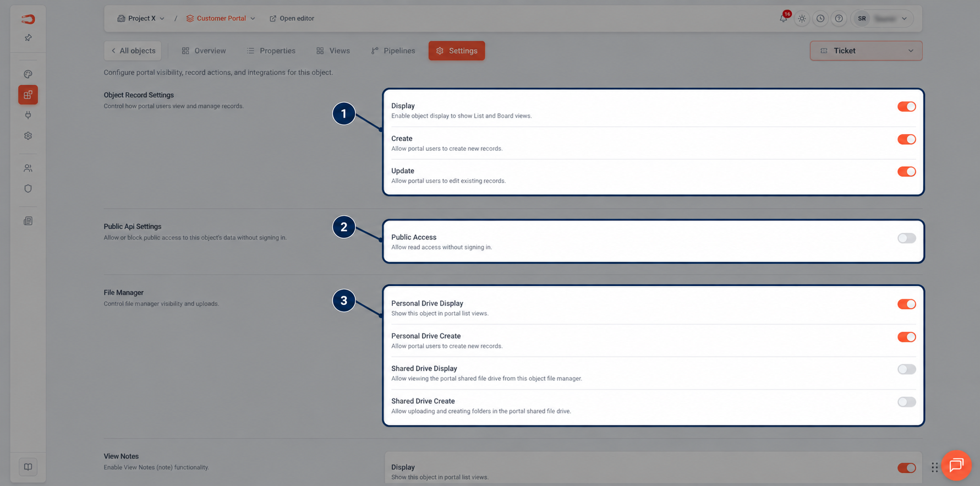Click the six-dot drag handle near chat

pos(934,467)
